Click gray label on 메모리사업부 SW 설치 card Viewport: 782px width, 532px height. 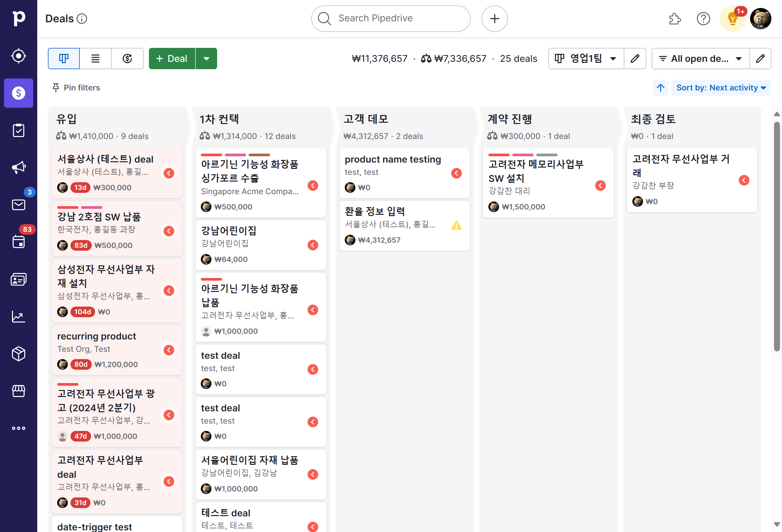click(547, 155)
